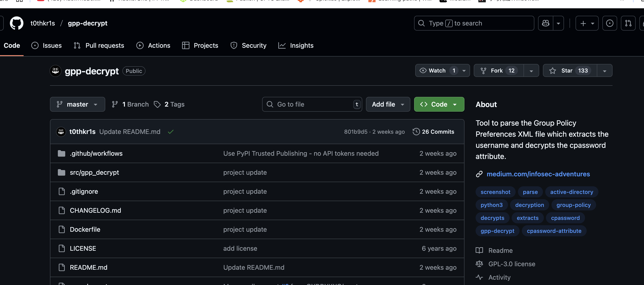This screenshot has height=285, width=644.
Task: Open the GitHub homepage via Octocat logo
Action: pos(16,23)
